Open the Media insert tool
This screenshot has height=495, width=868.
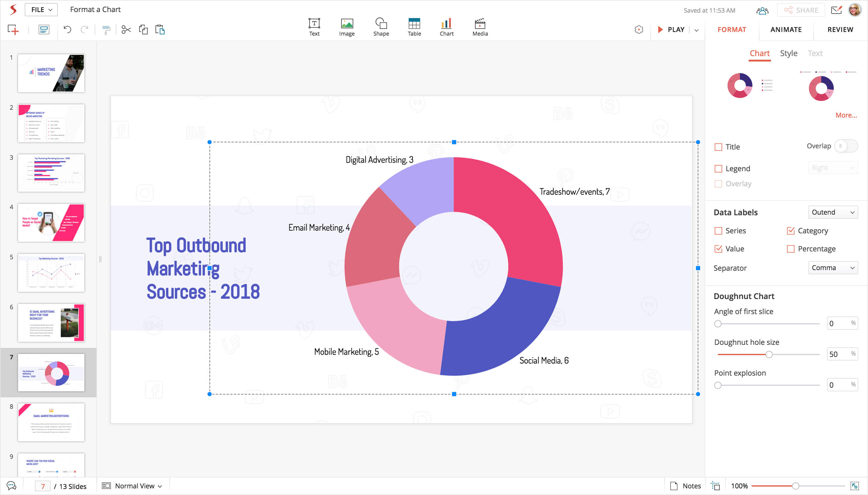click(480, 27)
